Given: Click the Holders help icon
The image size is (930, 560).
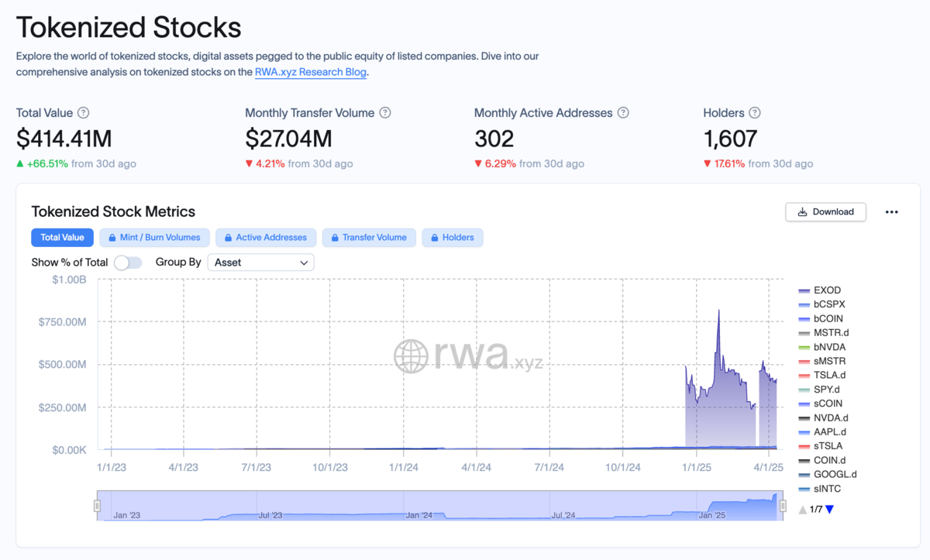Looking at the screenshot, I should click(x=755, y=113).
